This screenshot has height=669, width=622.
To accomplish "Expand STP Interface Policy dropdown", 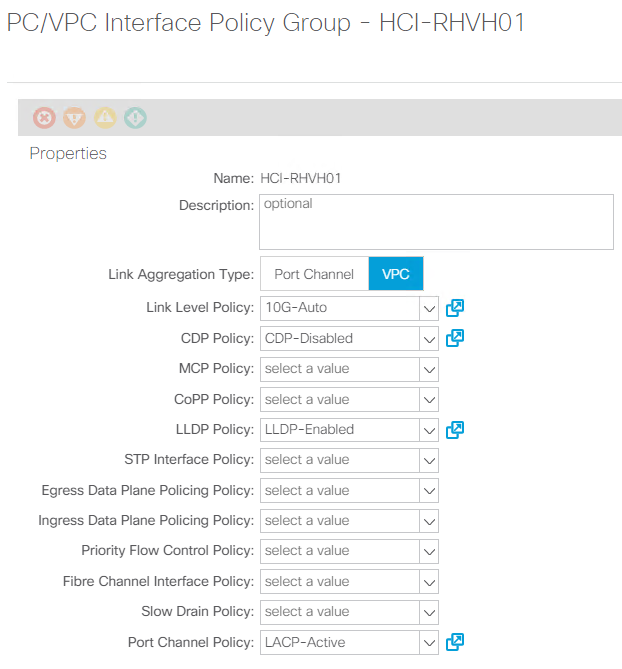I will tap(429, 460).
